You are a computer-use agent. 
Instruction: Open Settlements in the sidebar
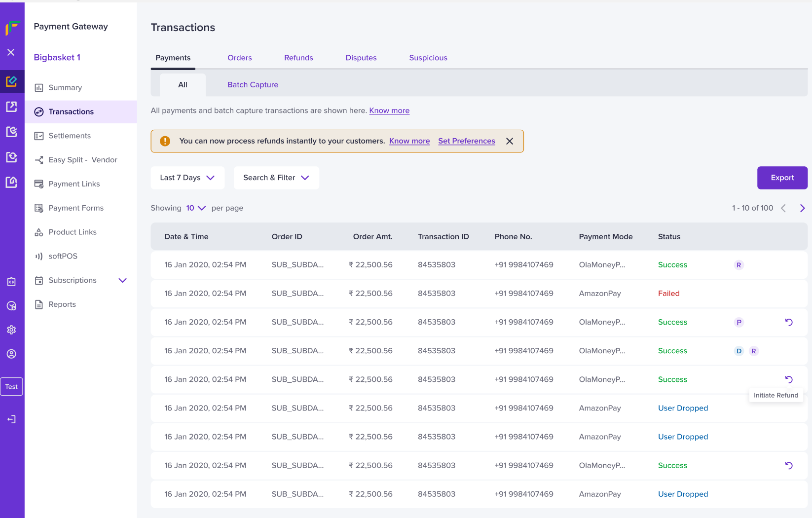pyautogui.click(x=70, y=136)
